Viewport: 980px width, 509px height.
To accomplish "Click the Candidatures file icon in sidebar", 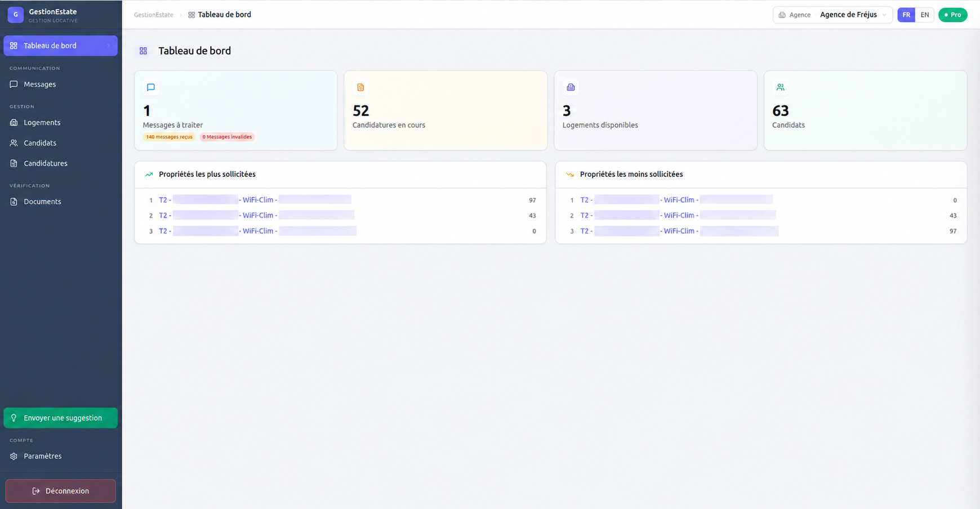I will [x=14, y=163].
